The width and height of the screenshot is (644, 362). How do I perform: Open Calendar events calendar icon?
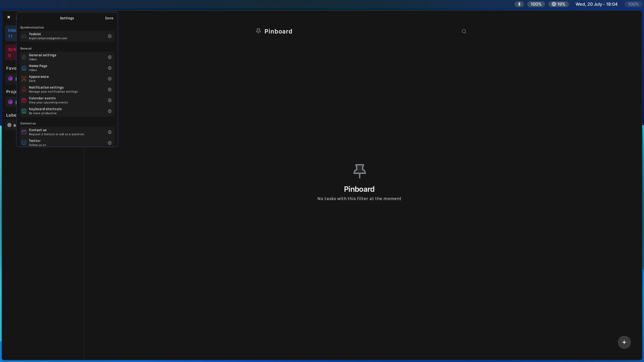24,100
